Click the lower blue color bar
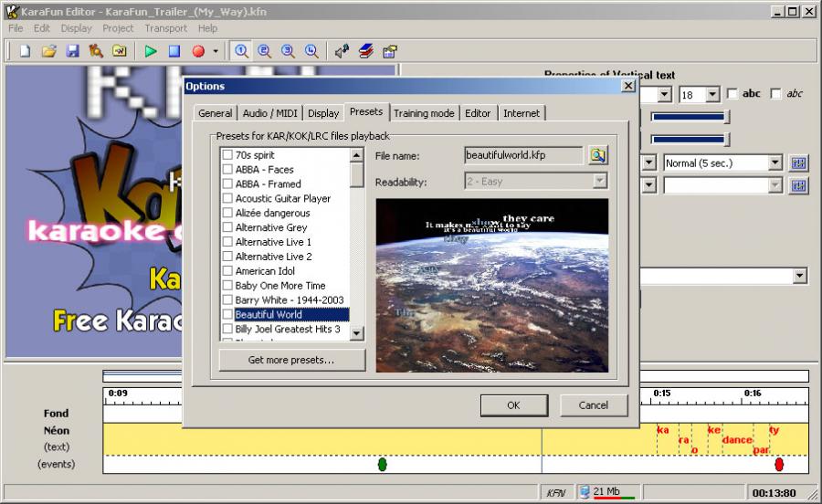The image size is (822, 504). 688,140
